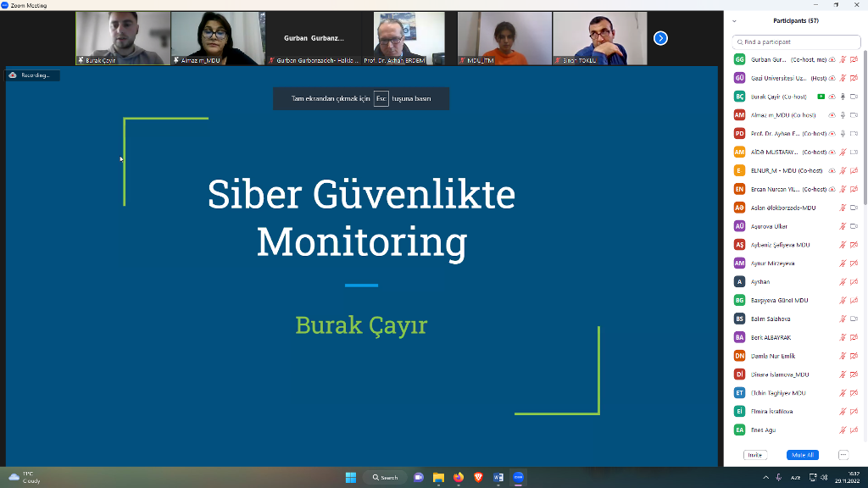The image size is (868, 488).
Task: Click the Zoom icon in the taskbar
Action: click(519, 477)
